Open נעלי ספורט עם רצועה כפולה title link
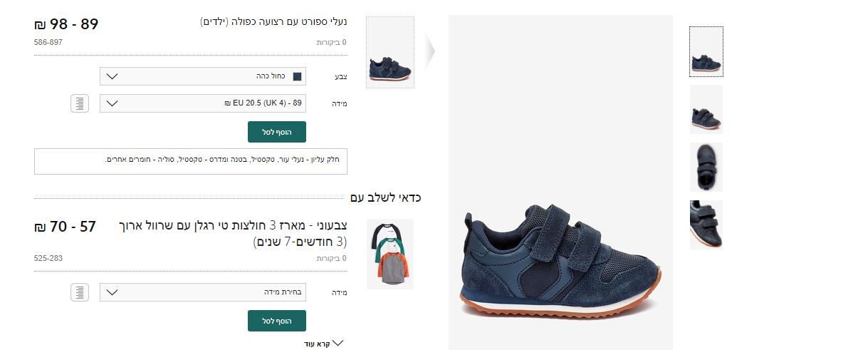This screenshot has height=350, width=868. pyautogui.click(x=273, y=22)
